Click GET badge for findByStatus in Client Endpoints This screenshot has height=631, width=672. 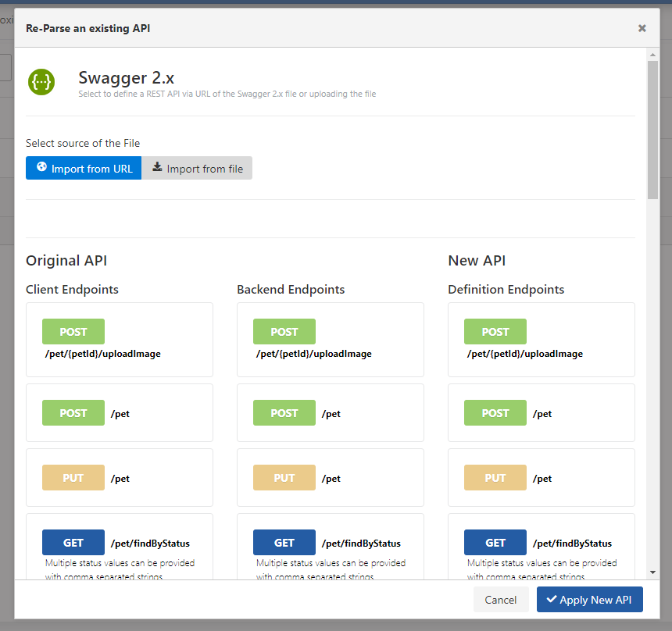[73, 543]
